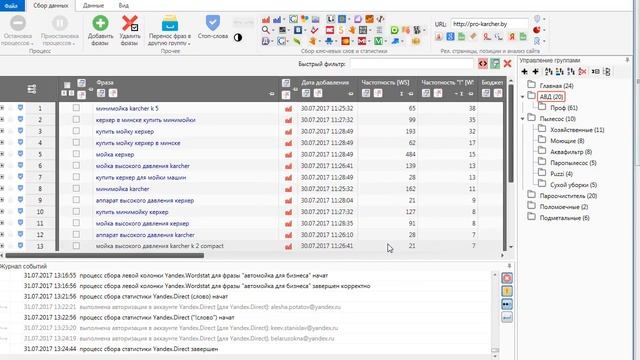The height and width of the screenshot is (360, 640).
Task: Select the Пароочиститель (20) group
Action: (x=568, y=196)
